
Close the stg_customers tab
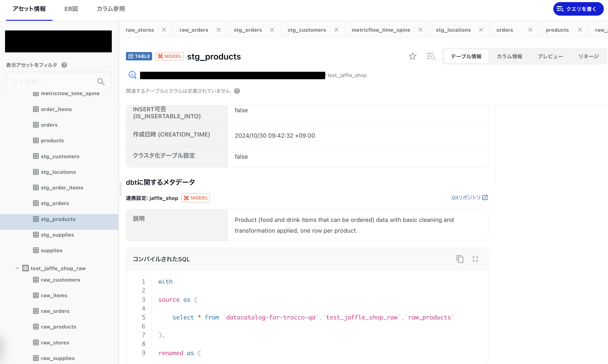point(336,30)
